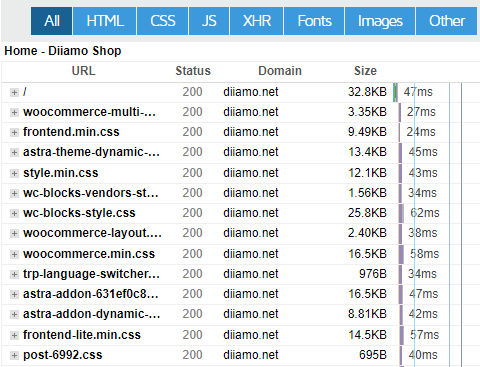
Task: Expand the wc-blocks-style.css request
Action: coord(14,213)
